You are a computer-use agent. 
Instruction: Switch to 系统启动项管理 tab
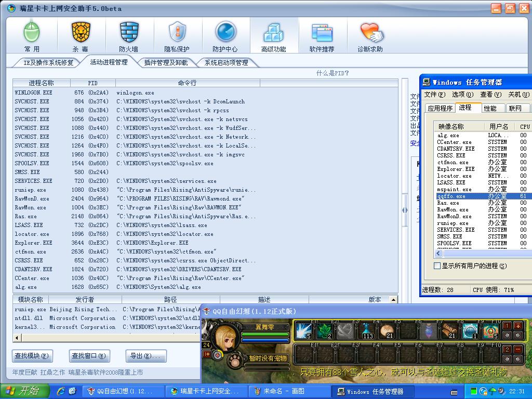click(227, 63)
